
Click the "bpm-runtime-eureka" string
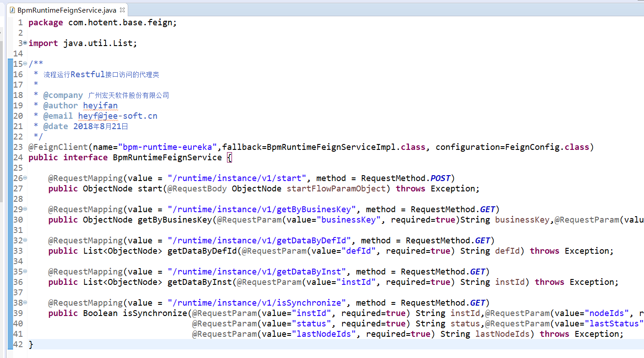pyautogui.click(x=167, y=147)
